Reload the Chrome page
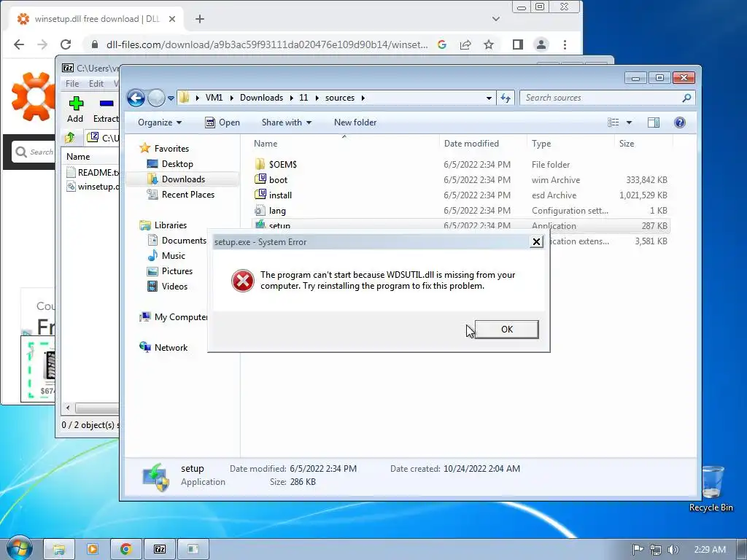747x560 pixels. (66, 44)
